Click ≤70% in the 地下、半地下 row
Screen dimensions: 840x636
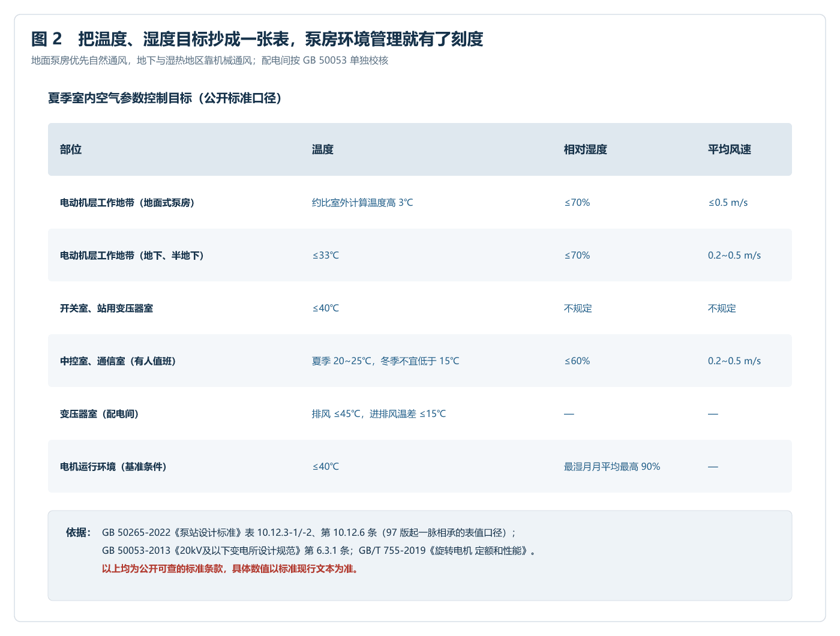(577, 256)
